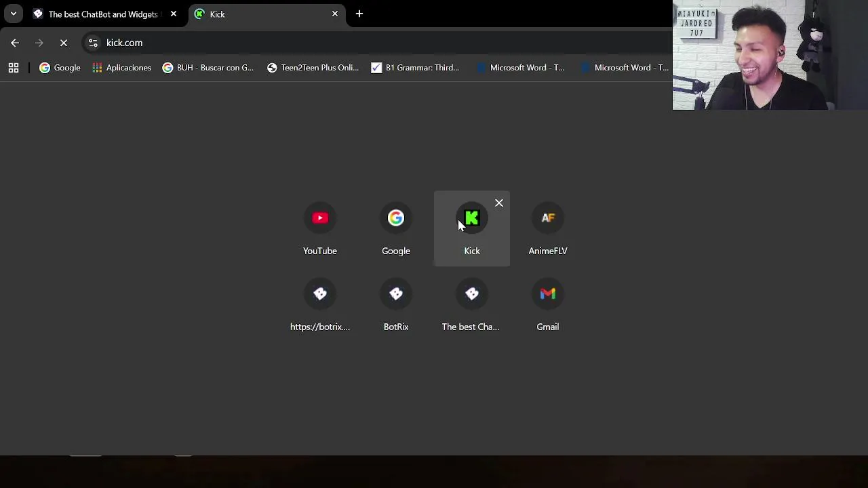Open the apps grid in bookmarks bar
The image size is (868, 488).
tap(14, 68)
